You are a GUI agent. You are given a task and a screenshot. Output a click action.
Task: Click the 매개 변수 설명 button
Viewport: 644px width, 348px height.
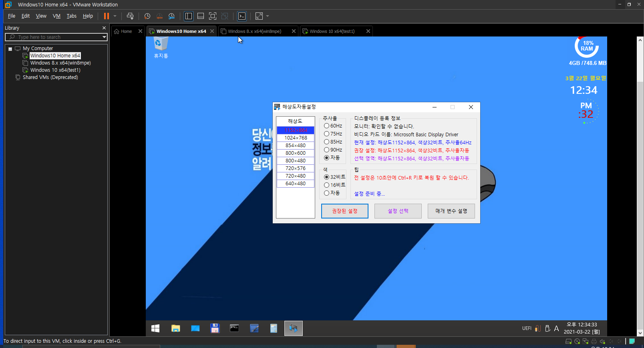451,211
